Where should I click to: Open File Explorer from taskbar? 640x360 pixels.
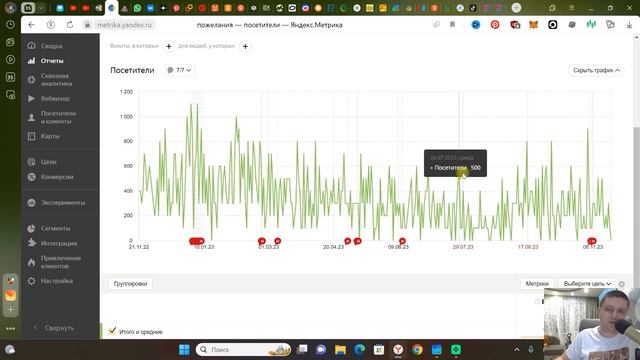[340, 350]
